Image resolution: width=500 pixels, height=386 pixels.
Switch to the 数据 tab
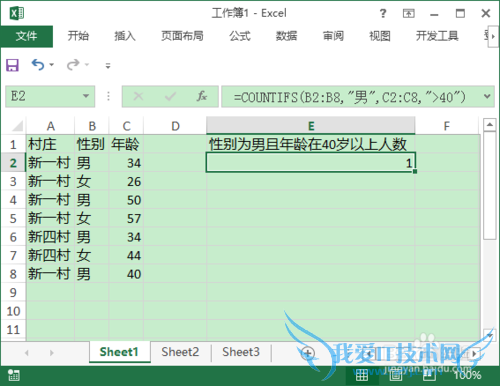click(x=286, y=36)
